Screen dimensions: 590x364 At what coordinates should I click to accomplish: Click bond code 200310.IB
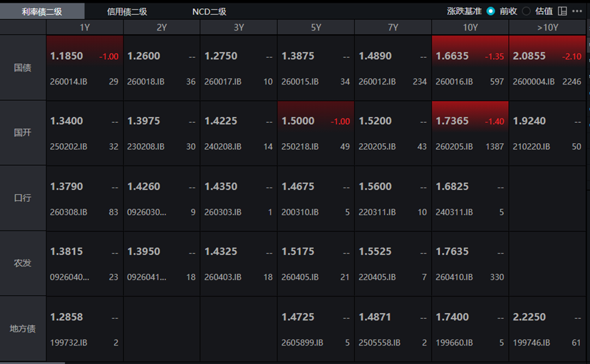[x=300, y=212]
